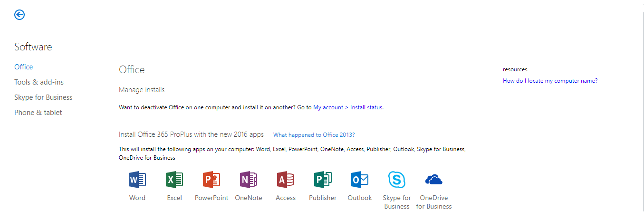The width and height of the screenshot is (644, 220).
Task: Open 'How do I locate my computer name?'
Action: 550,81
